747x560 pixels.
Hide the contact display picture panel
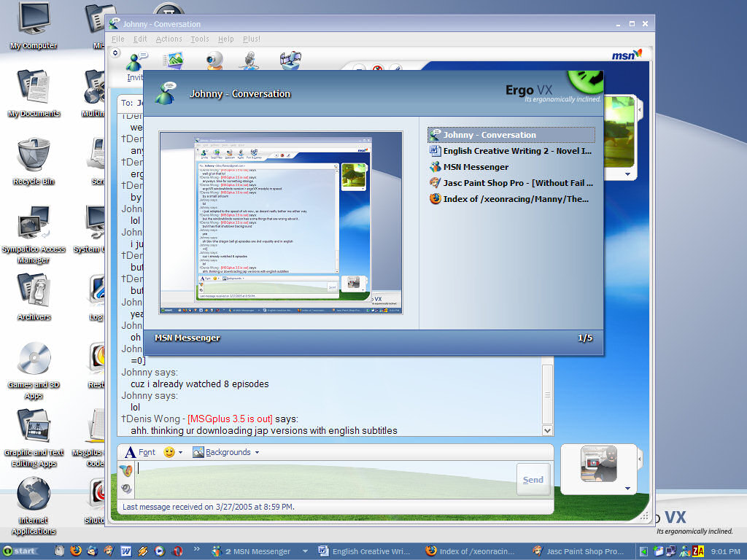coord(640,109)
